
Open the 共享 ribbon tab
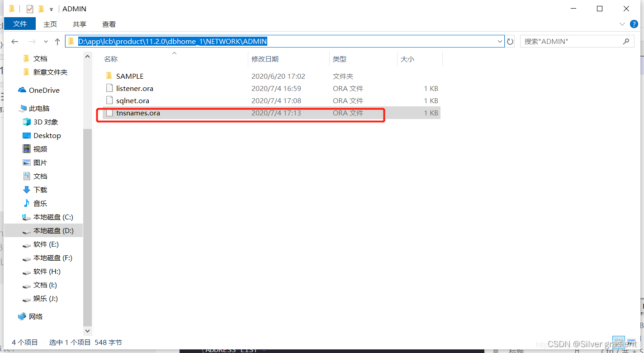tap(80, 24)
